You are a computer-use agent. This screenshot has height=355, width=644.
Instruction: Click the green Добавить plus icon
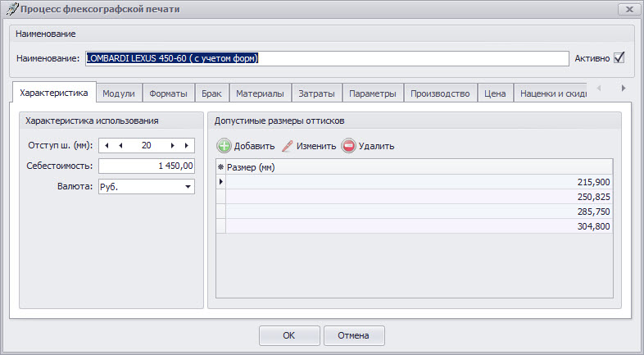pyautogui.click(x=224, y=146)
